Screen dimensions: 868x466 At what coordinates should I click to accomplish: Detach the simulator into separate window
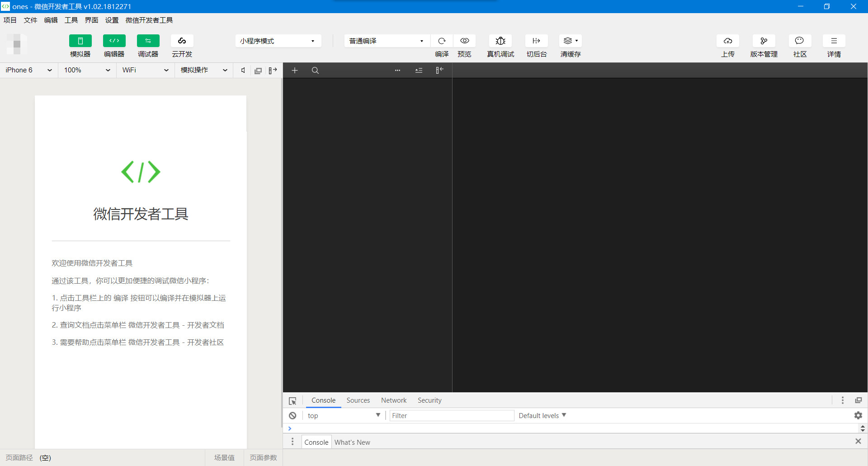(x=258, y=71)
